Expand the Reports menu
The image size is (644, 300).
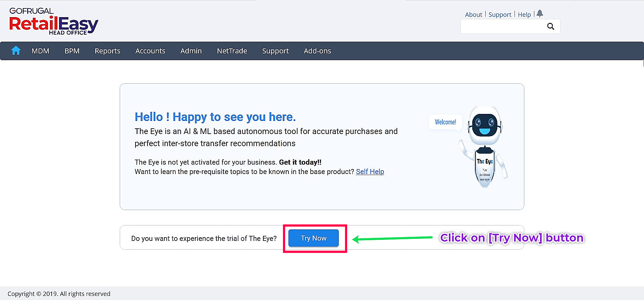coord(107,51)
